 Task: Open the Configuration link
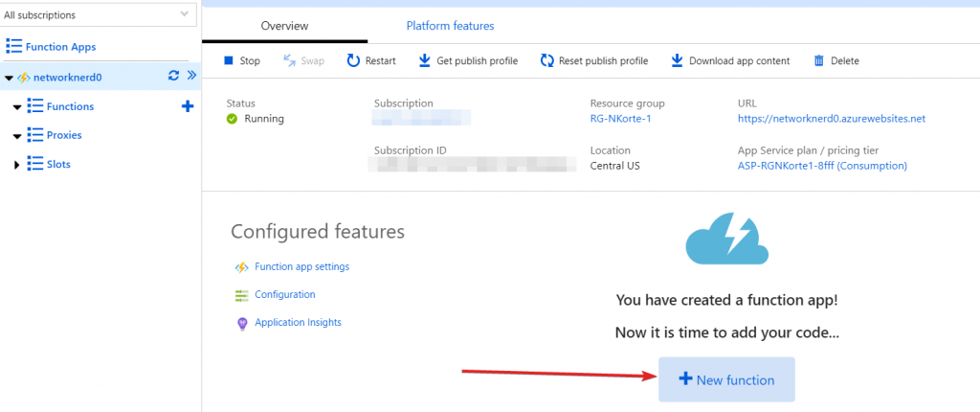tap(285, 294)
